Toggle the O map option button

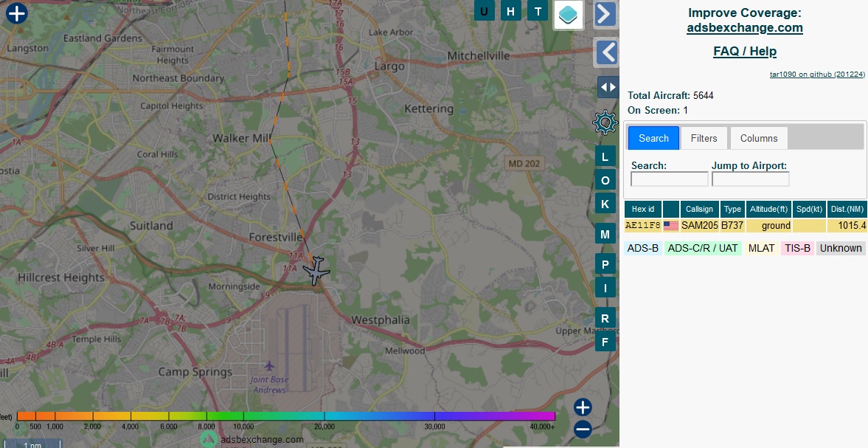(605, 181)
